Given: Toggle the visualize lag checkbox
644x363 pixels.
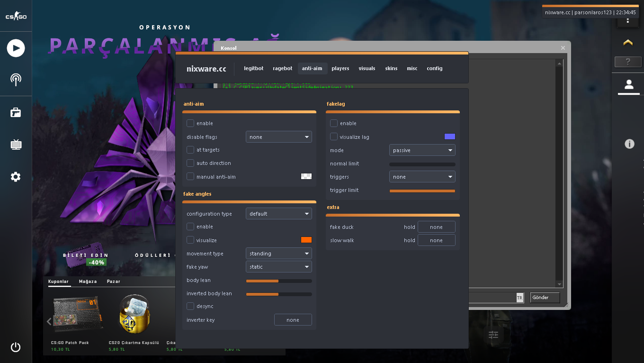Looking at the screenshot, I should 333,136.
